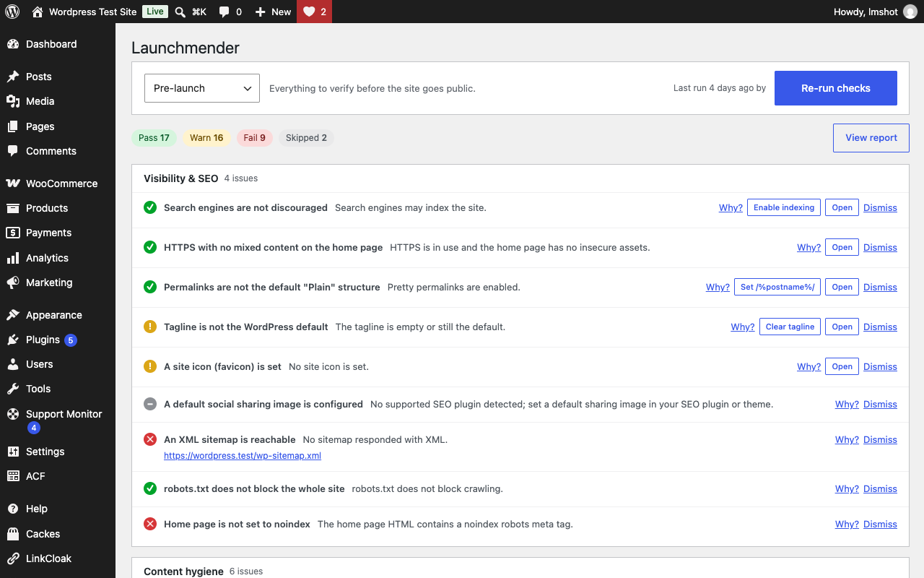Open WooCommerce menu item
Image resolution: width=924 pixels, height=578 pixels.
[x=58, y=184]
